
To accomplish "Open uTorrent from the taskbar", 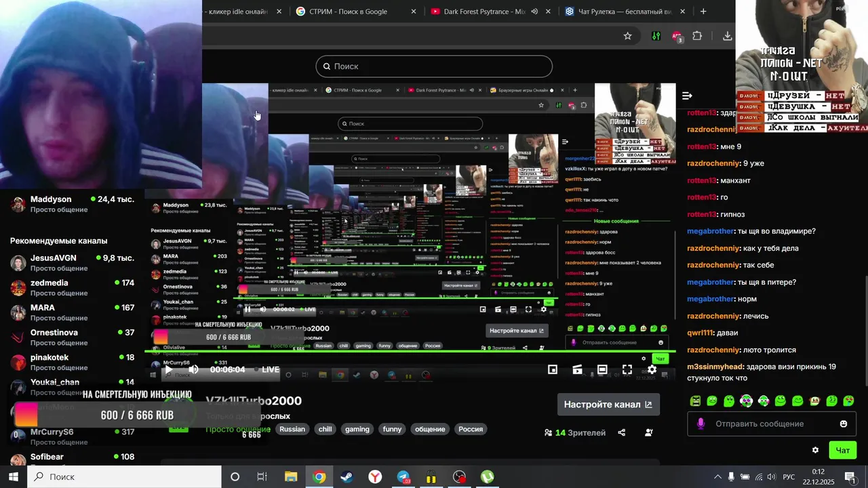I will coord(488,476).
